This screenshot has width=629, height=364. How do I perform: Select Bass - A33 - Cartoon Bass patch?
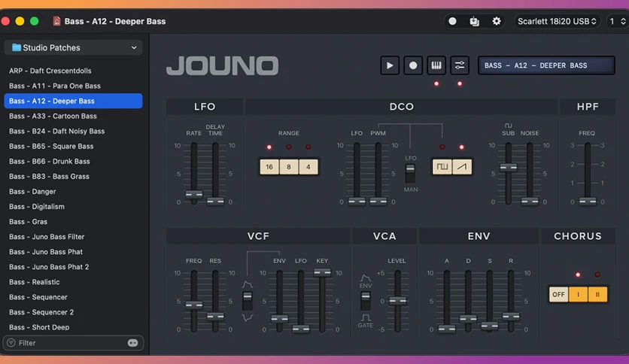[74, 117]
